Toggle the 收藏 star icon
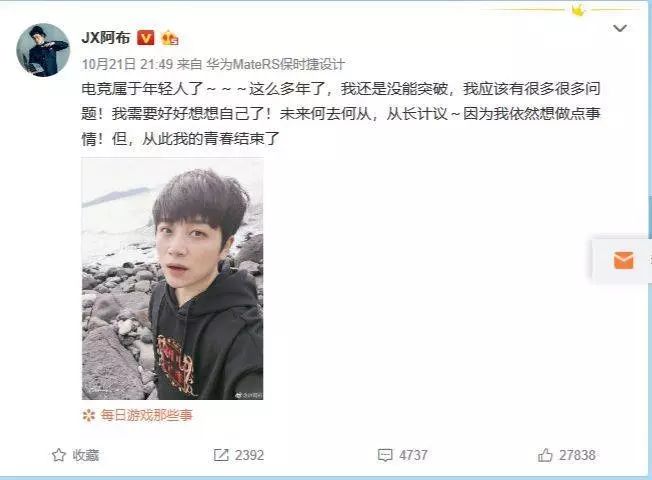The height and width of the screenshot is (480, 652). pos(59,455)
